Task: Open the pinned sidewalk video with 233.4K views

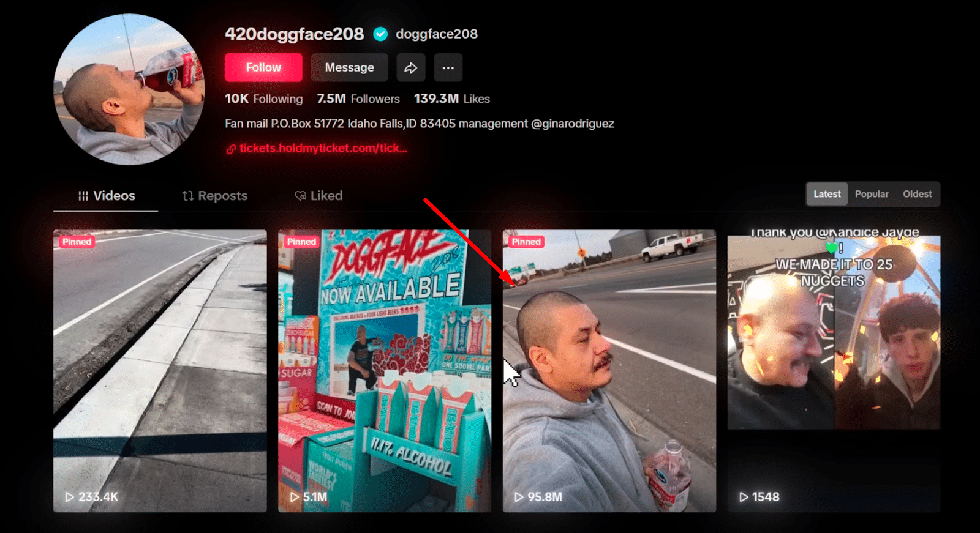Action: (x=160, y=371)
